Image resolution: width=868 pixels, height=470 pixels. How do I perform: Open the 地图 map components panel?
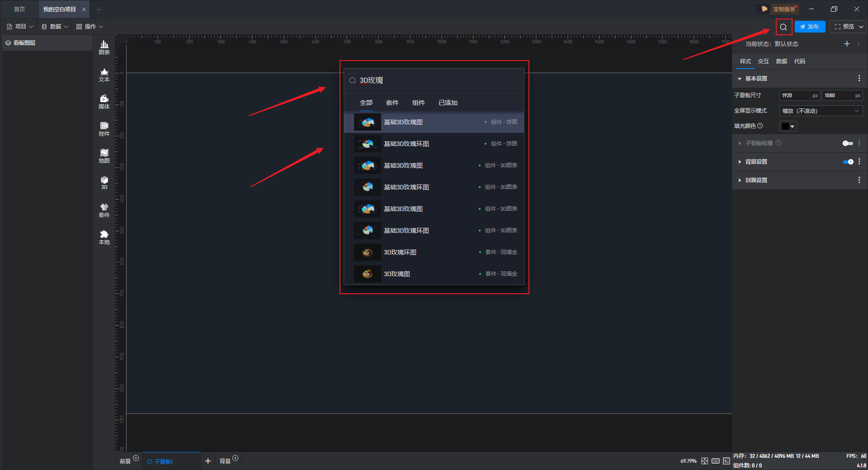104,156
